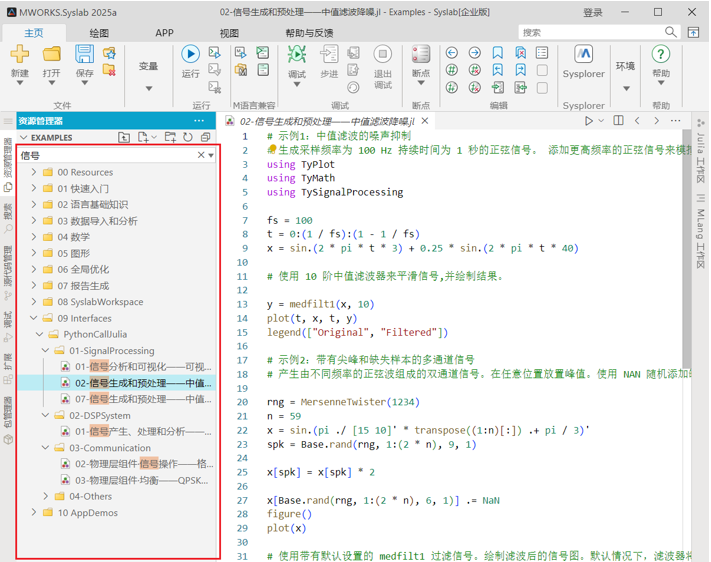This screenshot has height=562, width=711.
Task: Click the magnifier icon in the search box
Action: pos(671,32)
